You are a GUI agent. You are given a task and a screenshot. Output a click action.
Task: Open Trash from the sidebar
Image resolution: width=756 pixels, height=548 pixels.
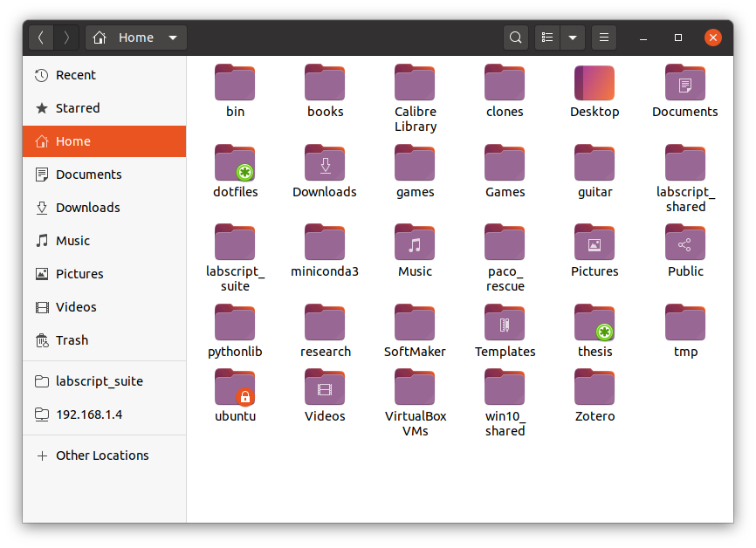[104, 340]
